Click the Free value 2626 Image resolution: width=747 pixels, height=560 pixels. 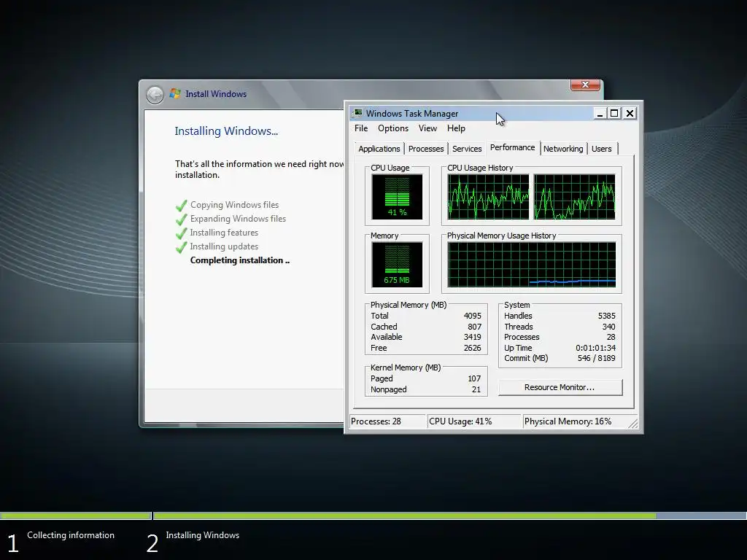pyautogui.click(x=472, y=348)
